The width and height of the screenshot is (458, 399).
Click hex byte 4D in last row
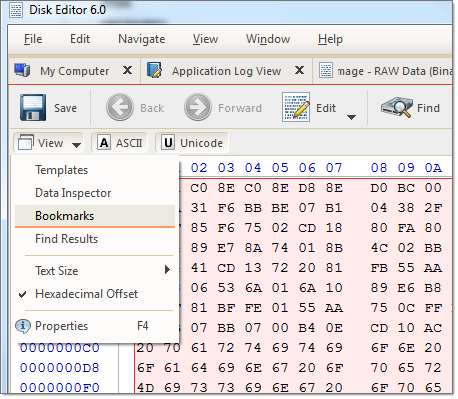tap(145, 388)
